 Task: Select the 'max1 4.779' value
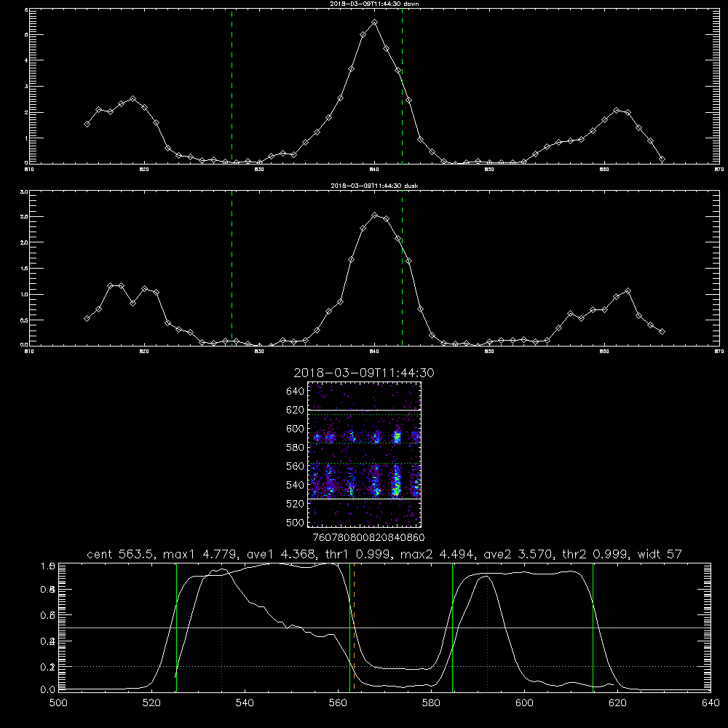coord(200,554)
